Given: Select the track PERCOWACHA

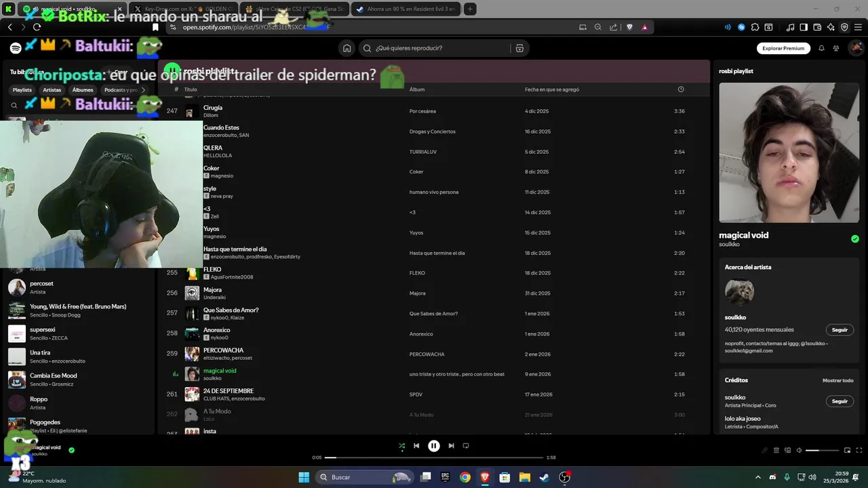Looking at the screenshot, I should (x=434, y=354).
